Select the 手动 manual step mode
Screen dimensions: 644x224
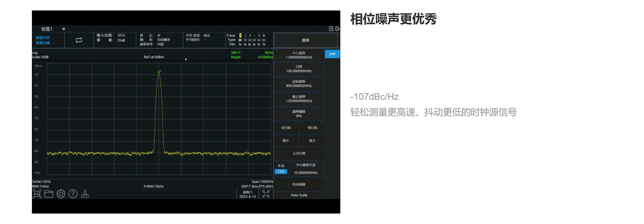(281, 166)
